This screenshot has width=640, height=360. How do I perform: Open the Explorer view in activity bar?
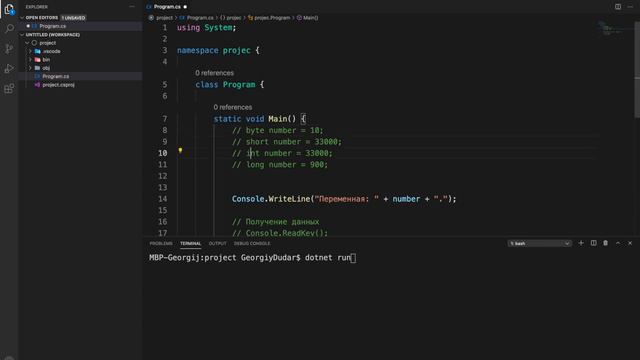pyautogui.click(x=9, y=9)
